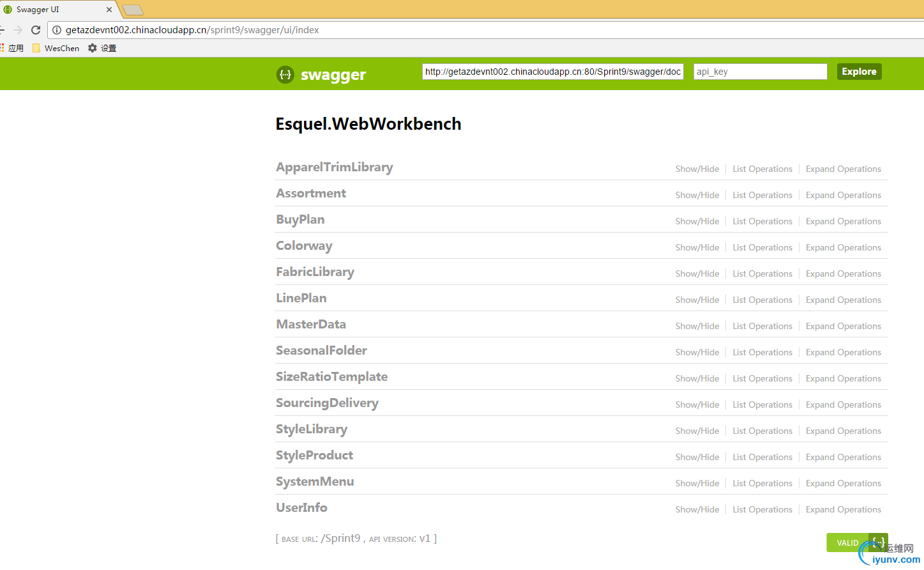Toggle Show/Hide for UserInfo
The height and width of the screenshot is (570, 924).
(697, 509)
